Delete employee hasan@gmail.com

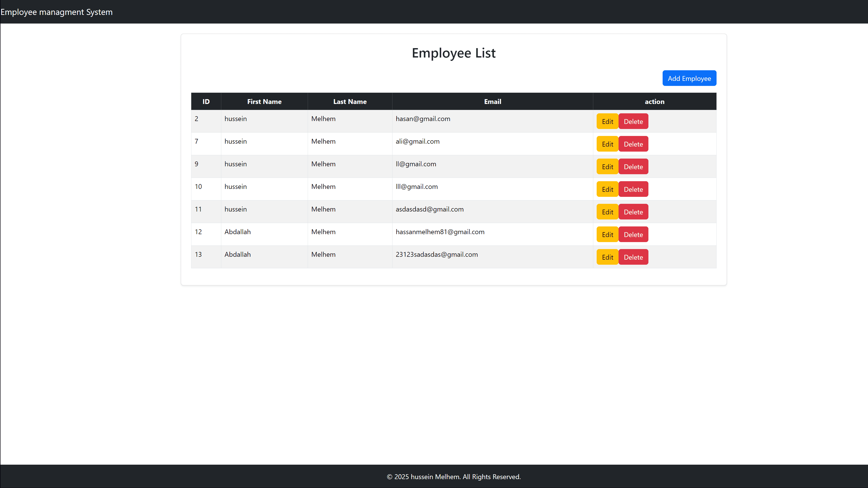(x=633, y=121)
